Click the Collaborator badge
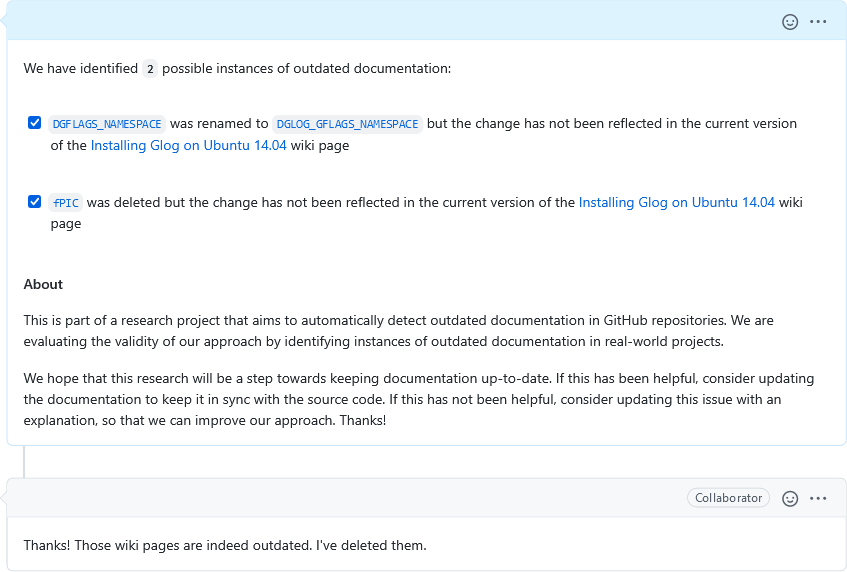The width and height of the screenshot is (847, 572). (x=728, y=498)
